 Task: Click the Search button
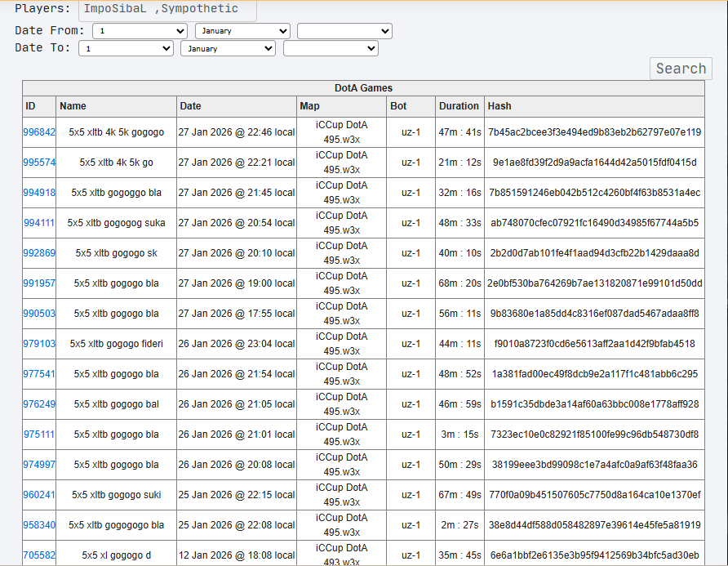pyautogui.click(x=681, y=69)
